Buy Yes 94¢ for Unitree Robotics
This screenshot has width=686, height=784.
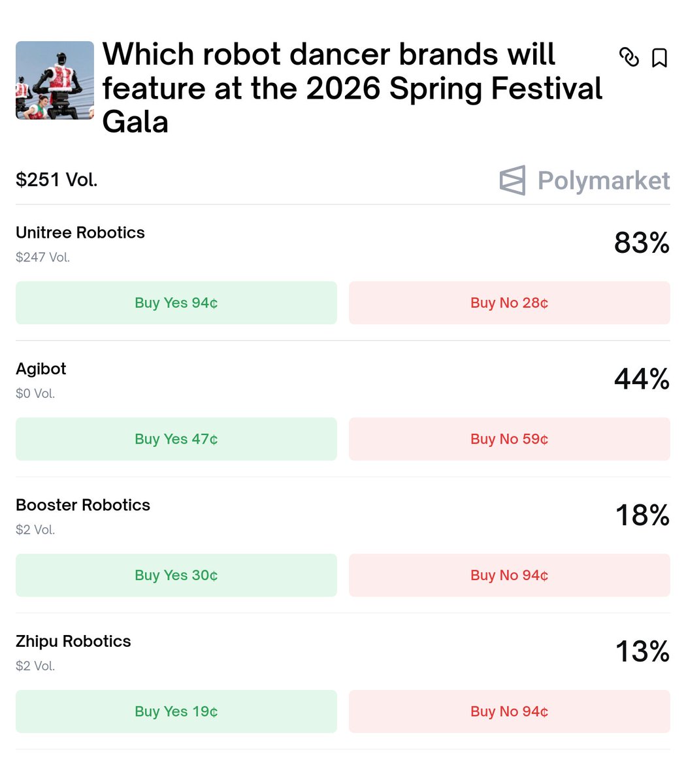click(176, 303)
